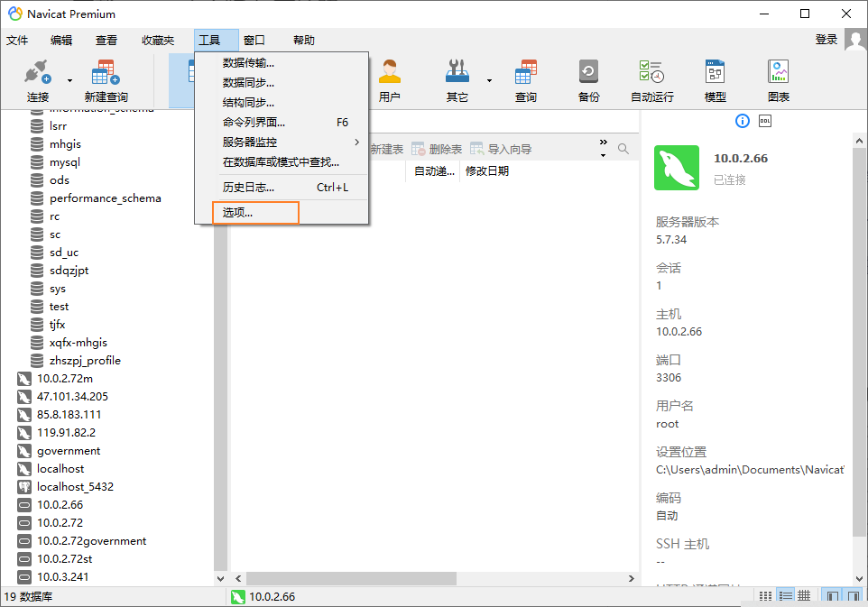Click the 用户 (Users) icon in toolbar

(x=389, y=79)
